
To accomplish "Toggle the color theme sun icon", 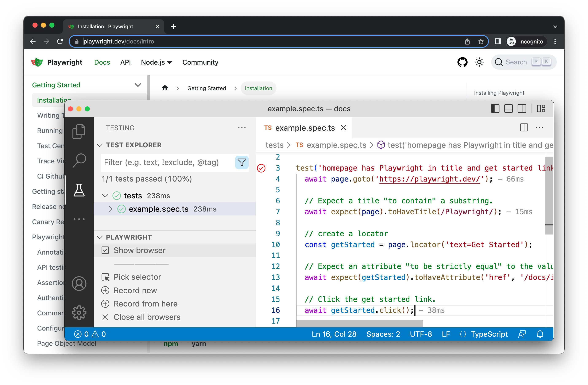I will click(479, 62).
